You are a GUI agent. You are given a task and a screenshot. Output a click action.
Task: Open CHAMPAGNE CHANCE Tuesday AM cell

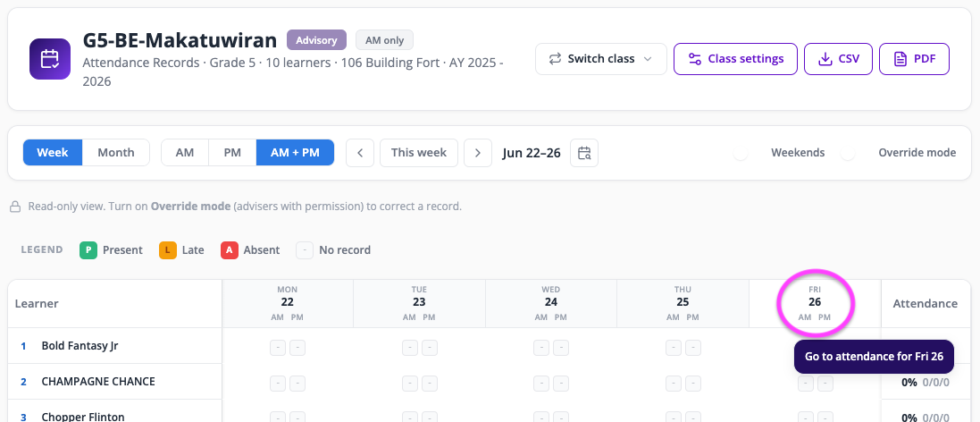coord(410,384)
